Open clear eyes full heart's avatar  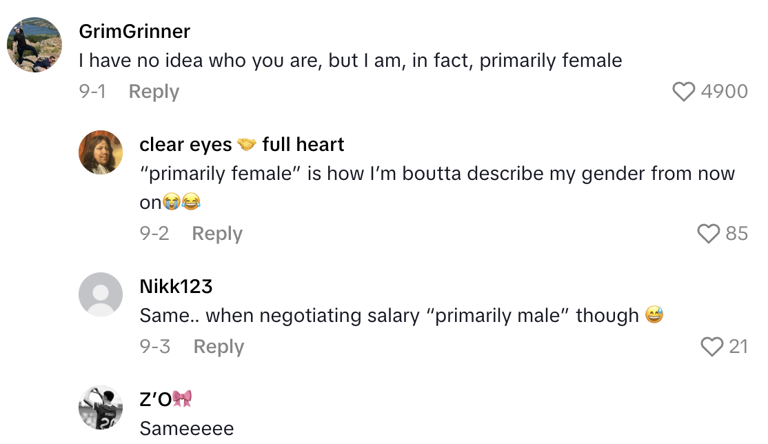[x=101, y=152]
